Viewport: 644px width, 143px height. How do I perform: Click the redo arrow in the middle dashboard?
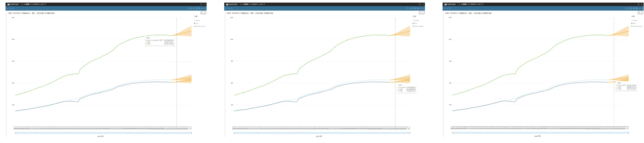pyautogui.click(x=229, y=8)
